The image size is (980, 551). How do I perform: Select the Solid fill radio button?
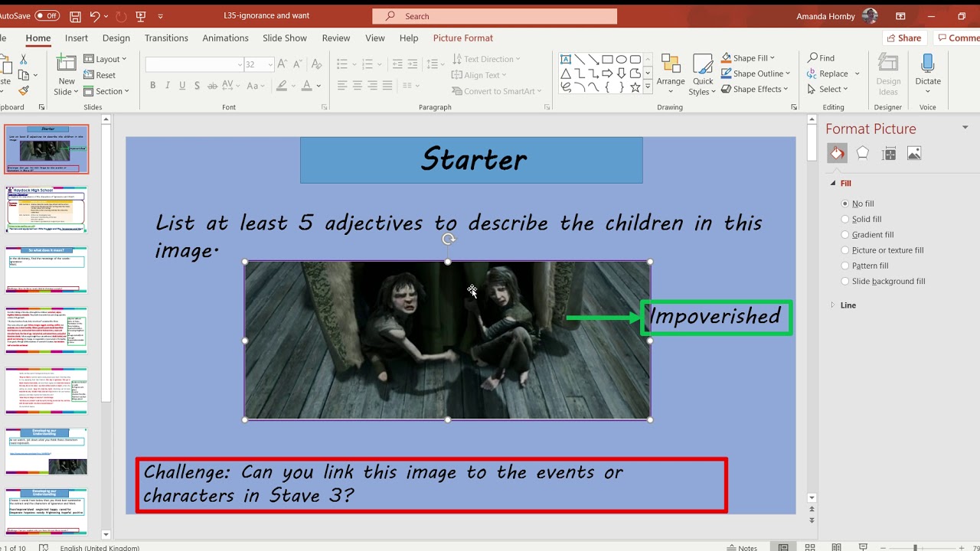pyautogui.click(x=845, y=220)
